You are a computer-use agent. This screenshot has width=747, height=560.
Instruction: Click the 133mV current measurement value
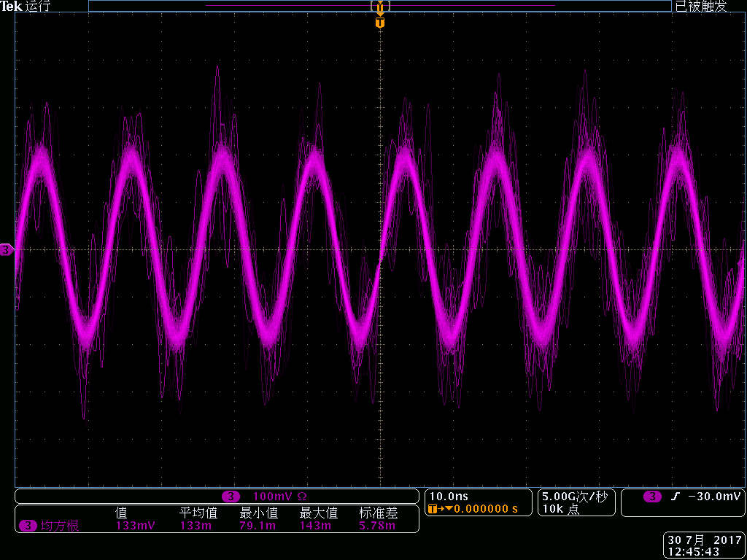coord(135,526)
